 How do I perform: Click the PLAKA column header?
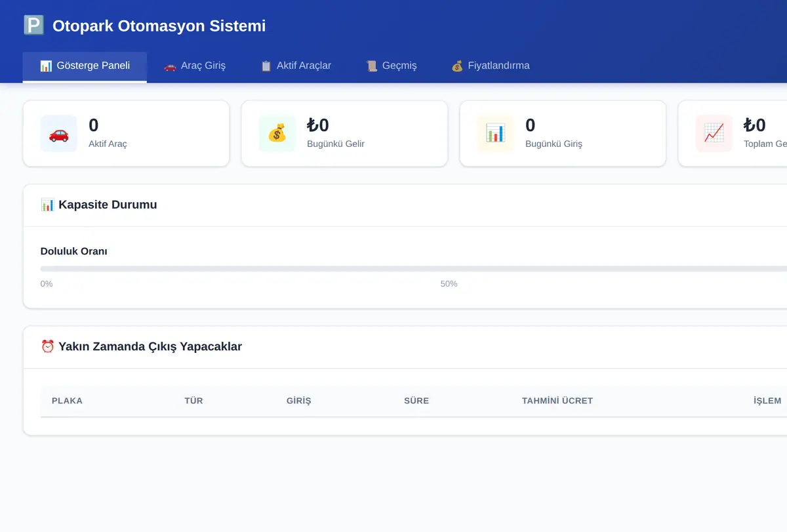67,401
